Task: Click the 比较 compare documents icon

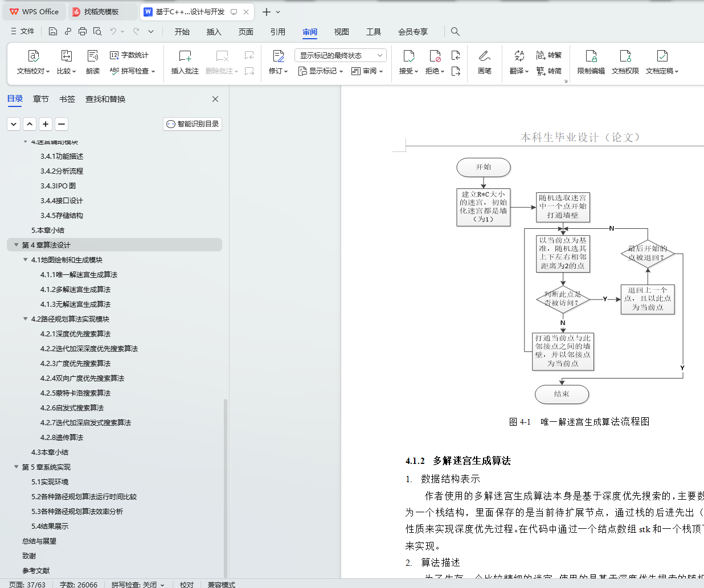Action: [x=67, y=56]
